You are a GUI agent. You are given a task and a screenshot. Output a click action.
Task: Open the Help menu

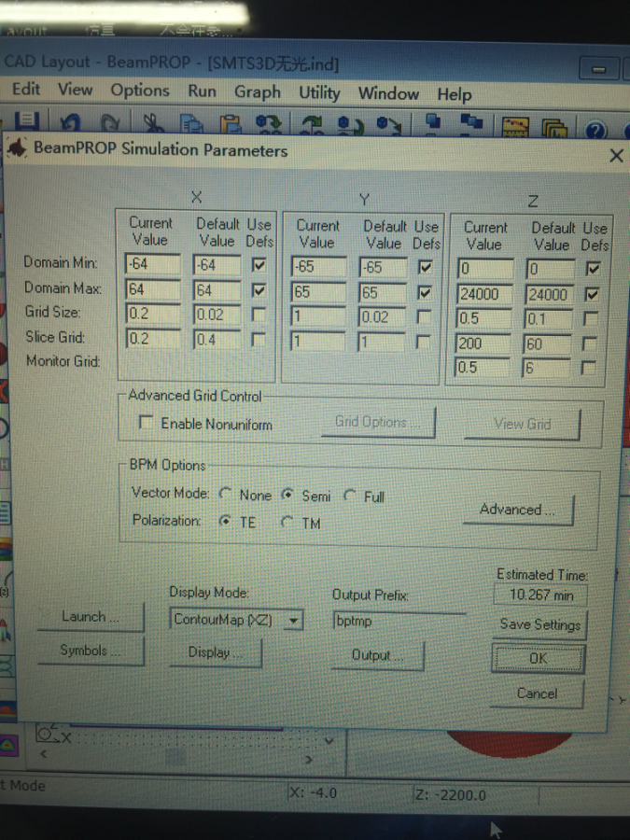pyautogui.click(x=455, y=95)
